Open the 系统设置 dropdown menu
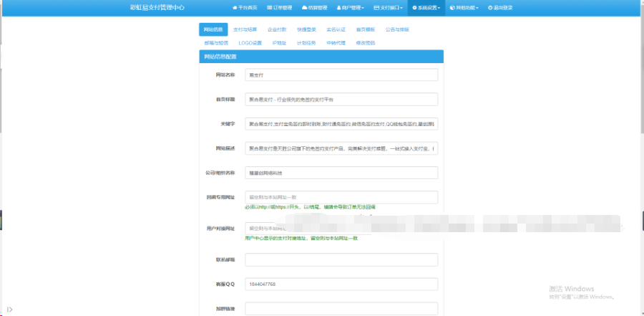This screenshot has width=644, height=316. (x=426, y=7)
